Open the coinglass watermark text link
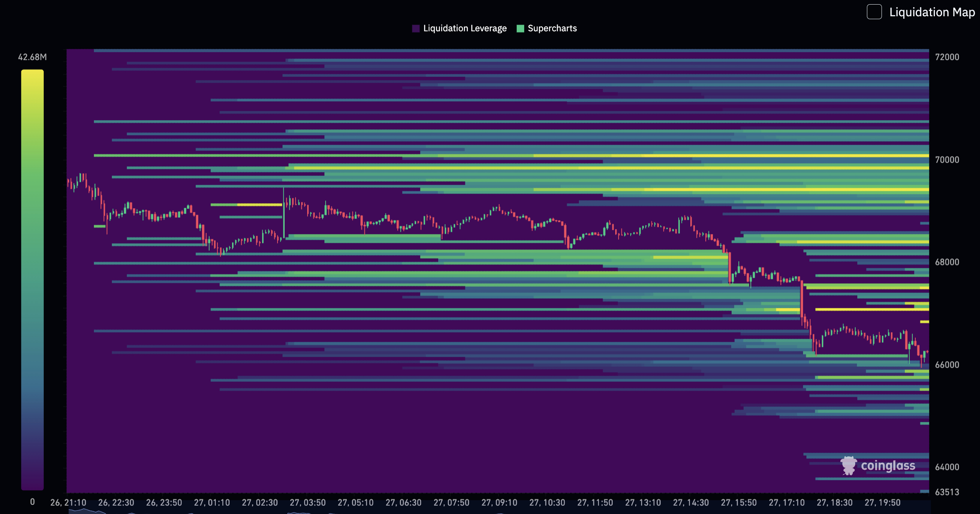Screen dimensions: 980x514 [x=888, y=466]
